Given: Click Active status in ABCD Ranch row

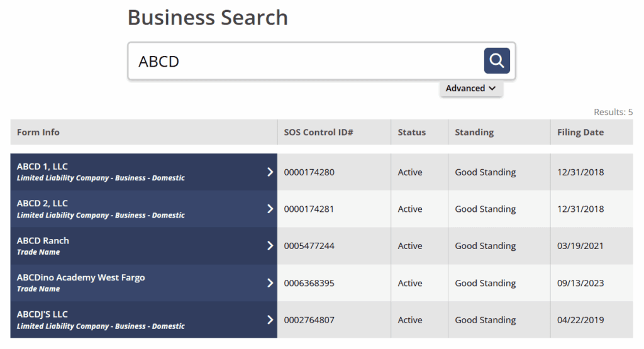Looking at the screenshot, I should point(410,246).
